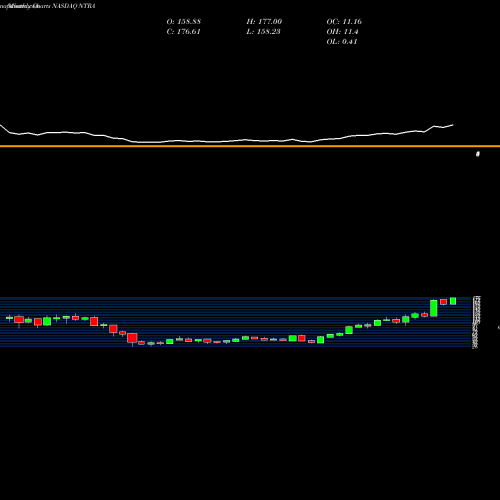Click the small white marker below the orange line

(x=478, y=154)
